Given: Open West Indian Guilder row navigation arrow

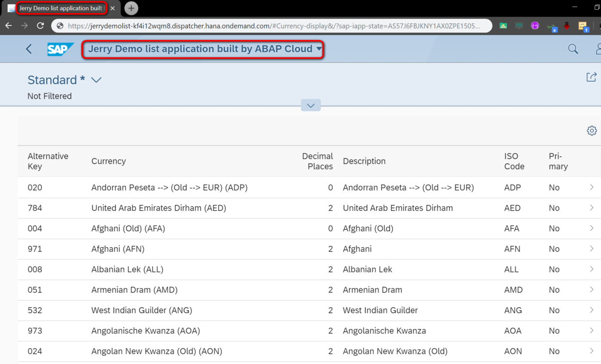Looking at the screenshot, I should coord(591,310).
